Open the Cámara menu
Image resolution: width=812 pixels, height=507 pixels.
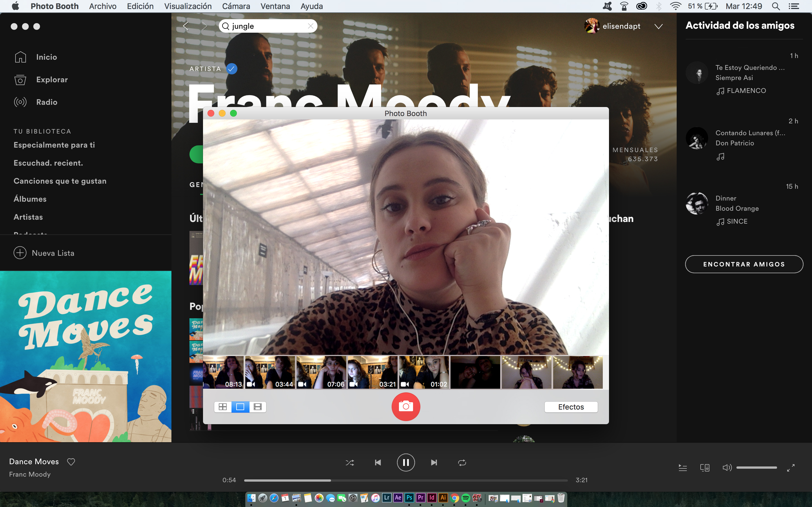coord(236,6)
